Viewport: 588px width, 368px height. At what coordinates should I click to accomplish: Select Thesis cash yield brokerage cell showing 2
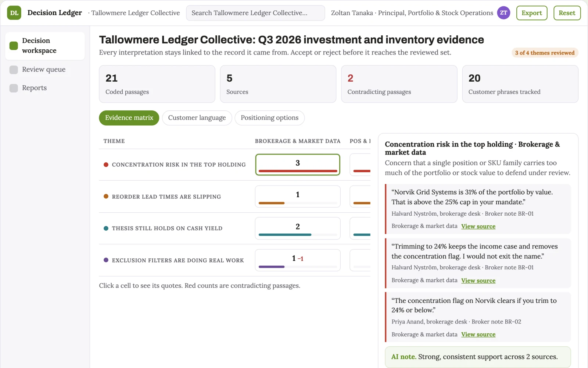pos(298,228)
